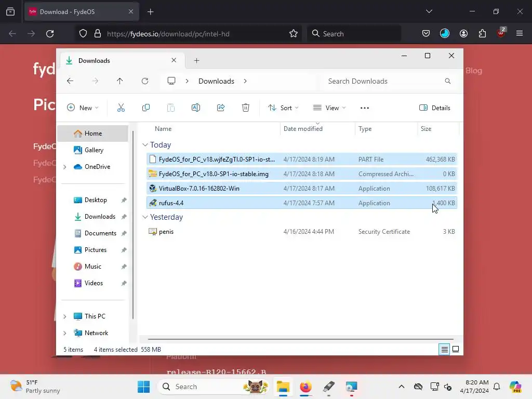Open Firefox extensions puzzle icon
The height and width of the screenshot is (399, 532).
pyautogui.click(x=482, y=33)
